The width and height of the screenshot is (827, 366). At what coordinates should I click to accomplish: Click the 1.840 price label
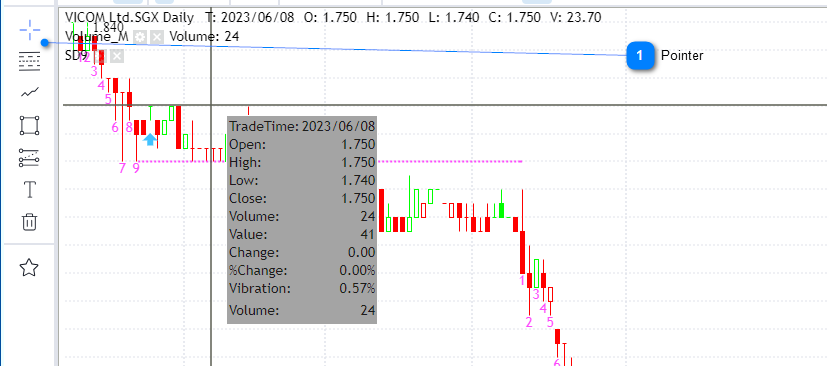(x=108, y=27)
